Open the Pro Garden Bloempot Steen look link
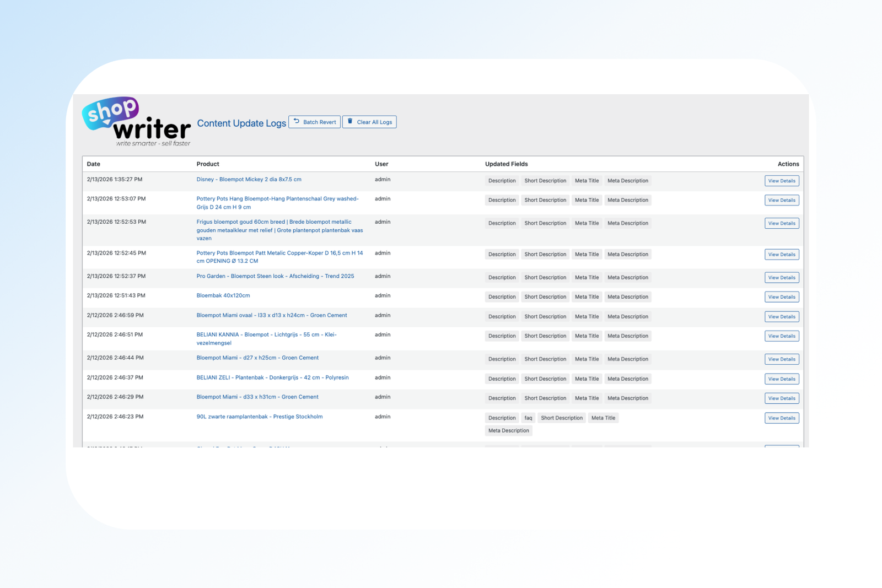The width and height of the screenshot is (882, 588). tap(275, 277)
